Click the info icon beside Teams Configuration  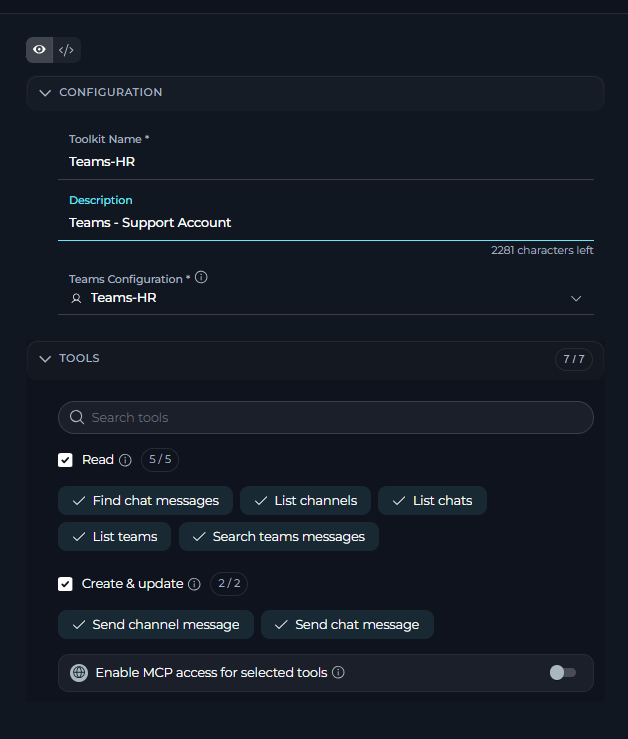pos(201,277)
